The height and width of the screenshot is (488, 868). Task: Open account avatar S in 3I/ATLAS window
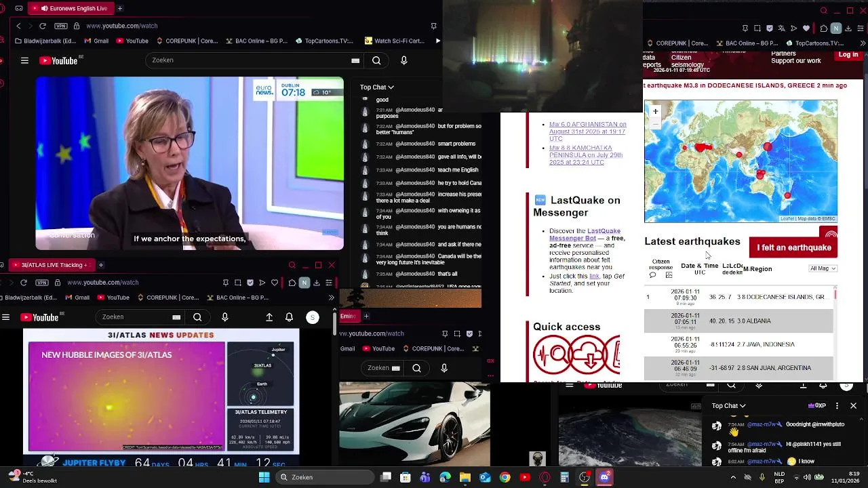click(x=313, y=317)
